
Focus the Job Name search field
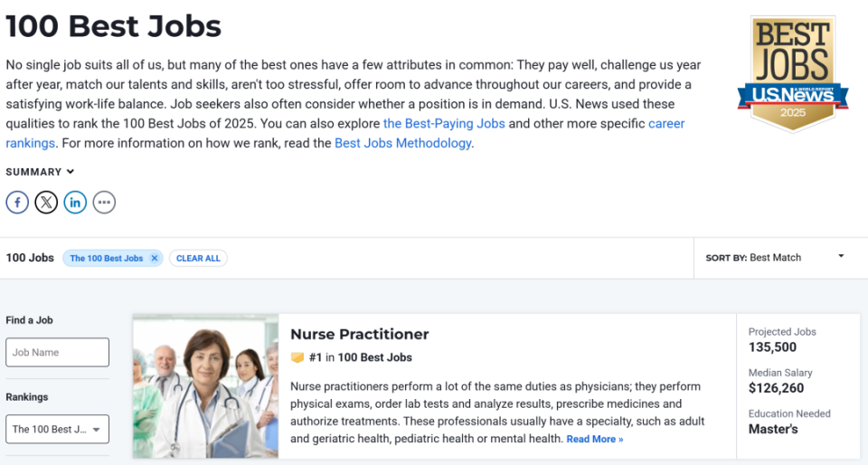coord(57,352)
